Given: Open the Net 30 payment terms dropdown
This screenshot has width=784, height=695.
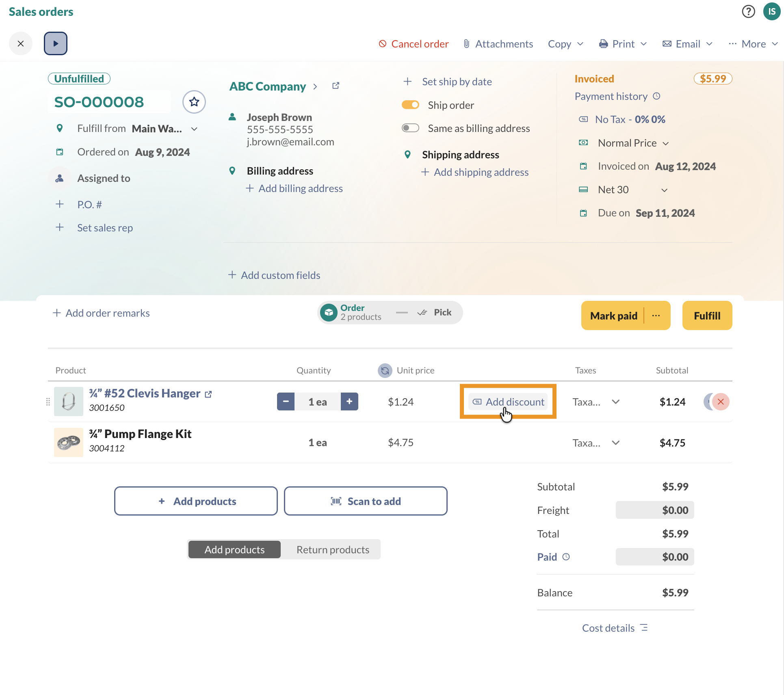Looking at the screenshot, I should (x=664, y=190).
